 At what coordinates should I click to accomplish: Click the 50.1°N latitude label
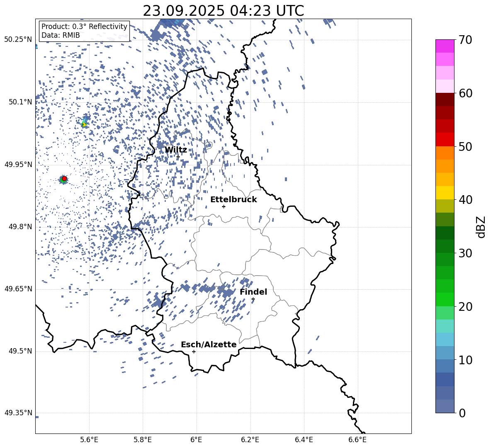point(20,102)
